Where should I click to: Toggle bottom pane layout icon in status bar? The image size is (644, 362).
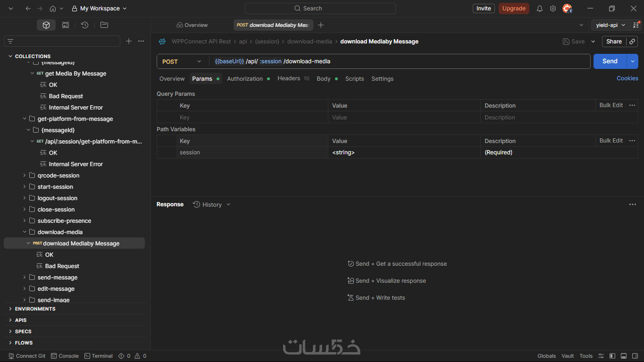(624, 356)
